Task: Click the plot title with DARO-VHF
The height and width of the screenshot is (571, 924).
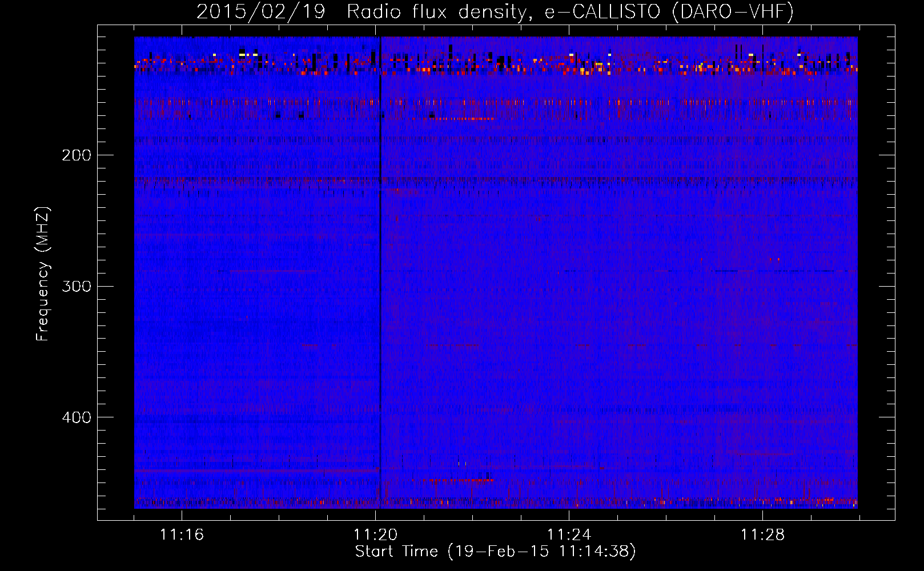Action: tap(495, 11)
